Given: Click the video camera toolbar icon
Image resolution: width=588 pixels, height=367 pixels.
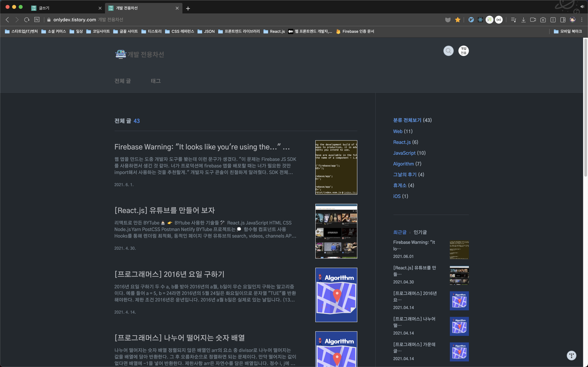Looking at the screenshot, I should (x=533, y=20).
